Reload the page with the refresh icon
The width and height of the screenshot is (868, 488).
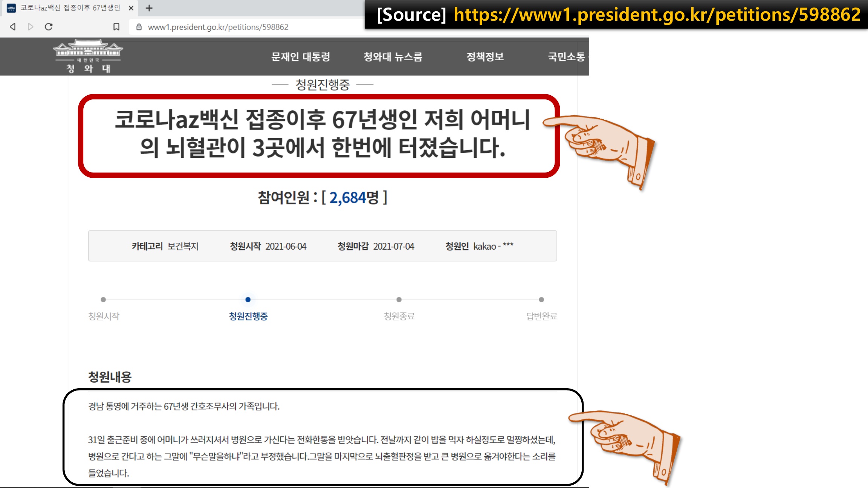point(49,27)
